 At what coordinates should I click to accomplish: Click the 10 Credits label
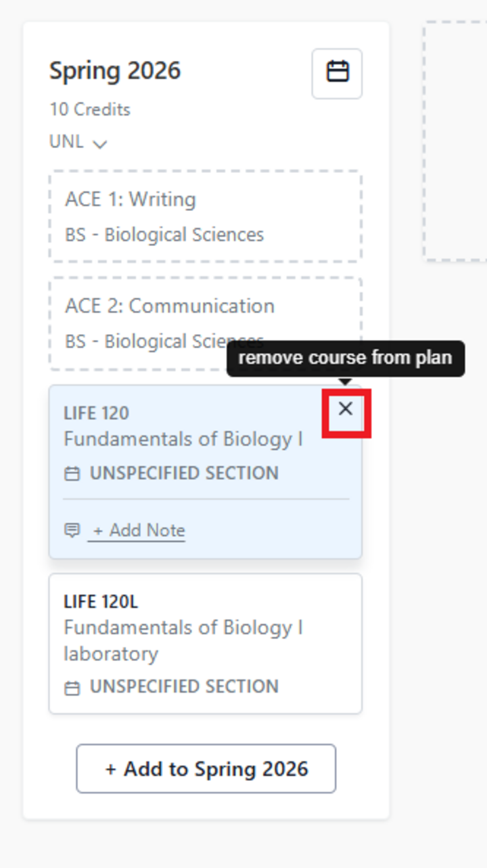tap(90, 110)
